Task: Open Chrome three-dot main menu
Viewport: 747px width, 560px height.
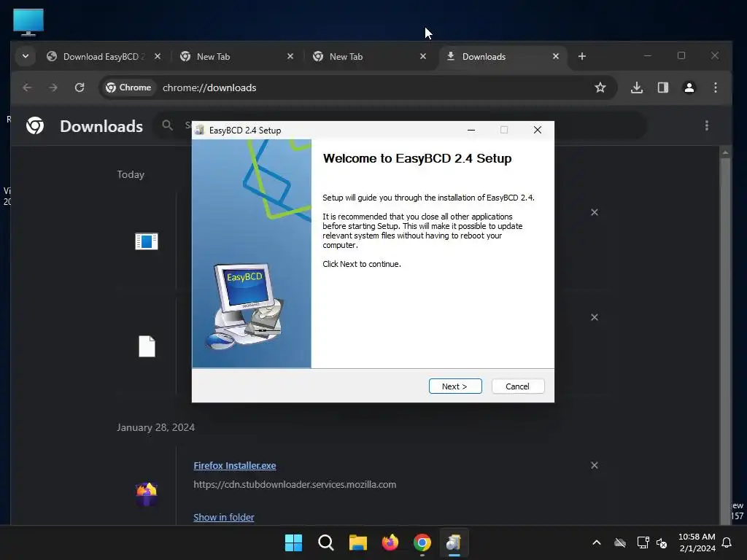Action: click(x=715, y=87)
